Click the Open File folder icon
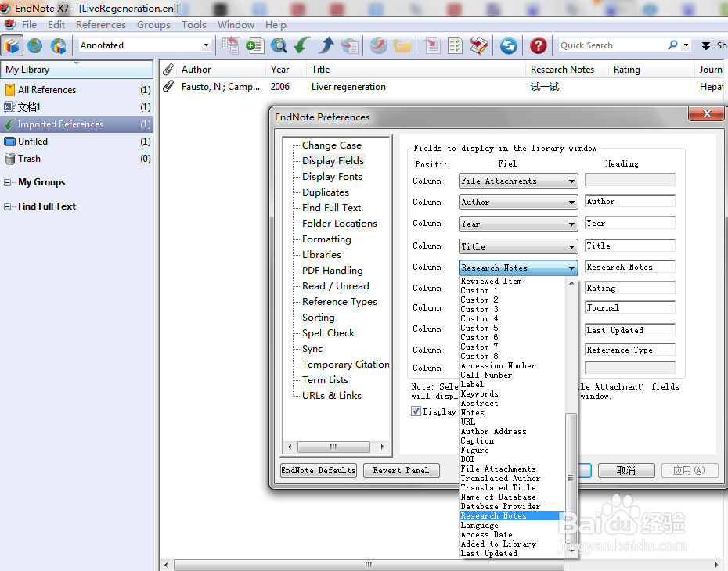The image size is (728, 571). [x=402, y=45]
